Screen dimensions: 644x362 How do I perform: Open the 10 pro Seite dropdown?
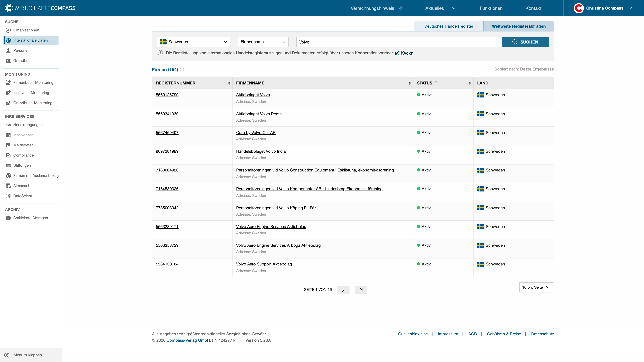click(x=537, y=287)
